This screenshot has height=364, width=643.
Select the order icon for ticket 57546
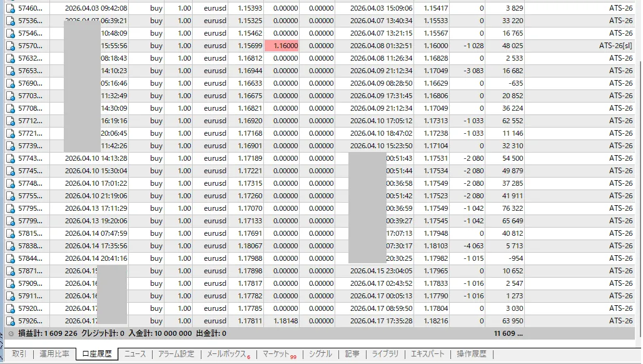[11, 33]
